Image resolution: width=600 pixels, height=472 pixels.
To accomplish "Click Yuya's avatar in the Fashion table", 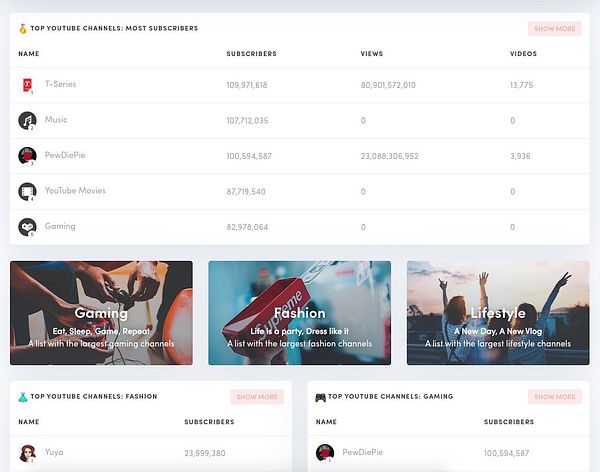I will (x=27, y=453).
